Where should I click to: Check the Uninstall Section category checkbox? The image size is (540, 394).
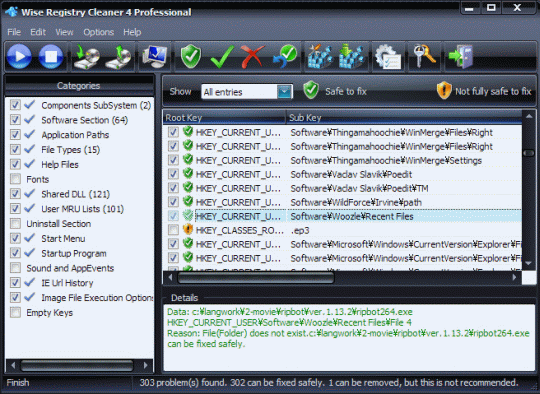(x=15, y=224)
